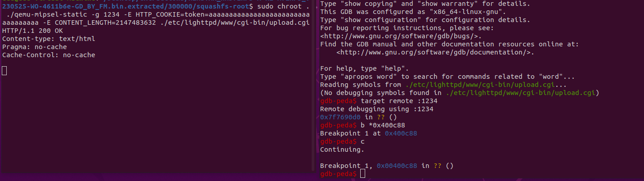Click the divider between the two terminals
Viewport: 644px width, 181px height.
314,90
